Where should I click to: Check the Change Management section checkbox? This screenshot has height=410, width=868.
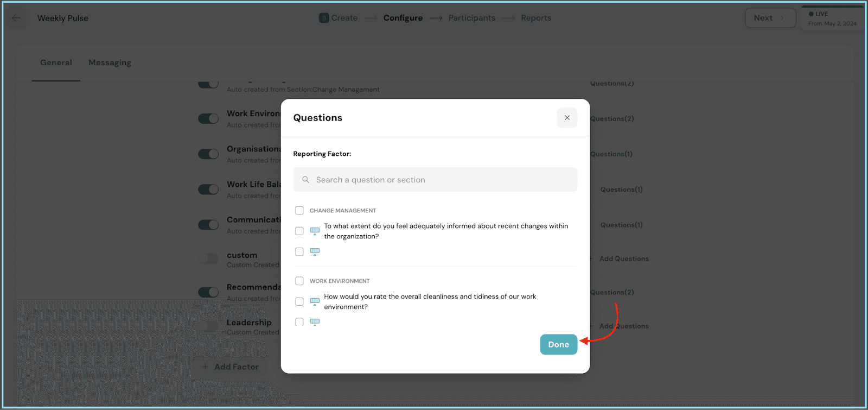coord(299,211)
